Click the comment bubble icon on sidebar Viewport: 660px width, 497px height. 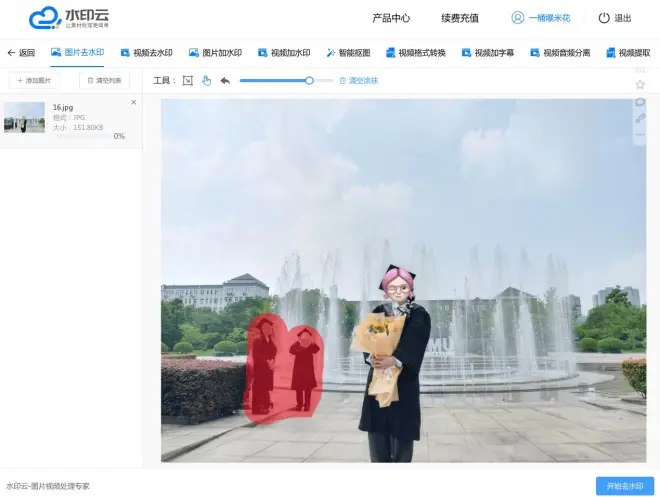pos(640,102)
